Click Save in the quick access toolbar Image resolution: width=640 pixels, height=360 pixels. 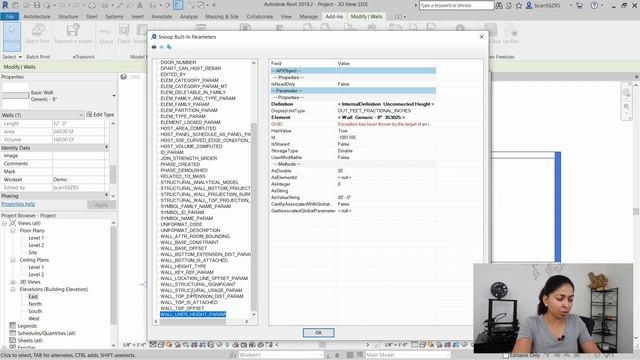pyautogui.click(x=37, y=5)
